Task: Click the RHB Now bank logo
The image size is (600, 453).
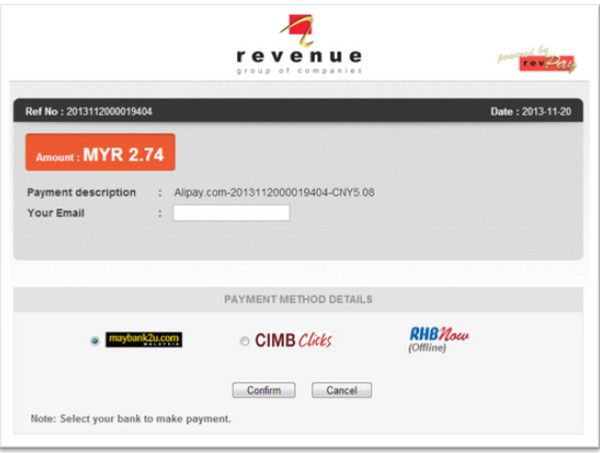Action: pyautogui.click(x=438, y=336)
